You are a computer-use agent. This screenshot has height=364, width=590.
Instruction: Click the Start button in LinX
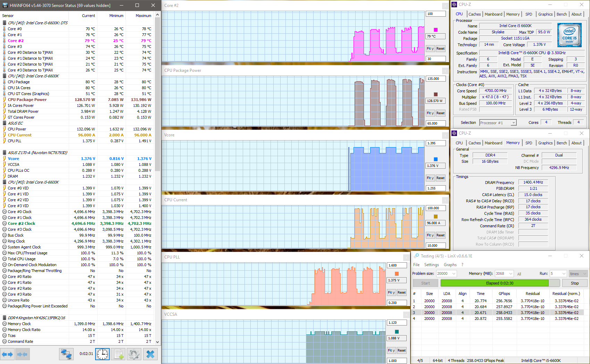[425, 283]
